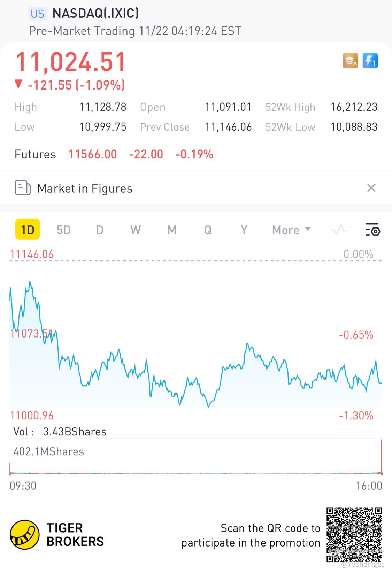
Task: Open the Futures quote 11566.00
Action: [92, 154]
